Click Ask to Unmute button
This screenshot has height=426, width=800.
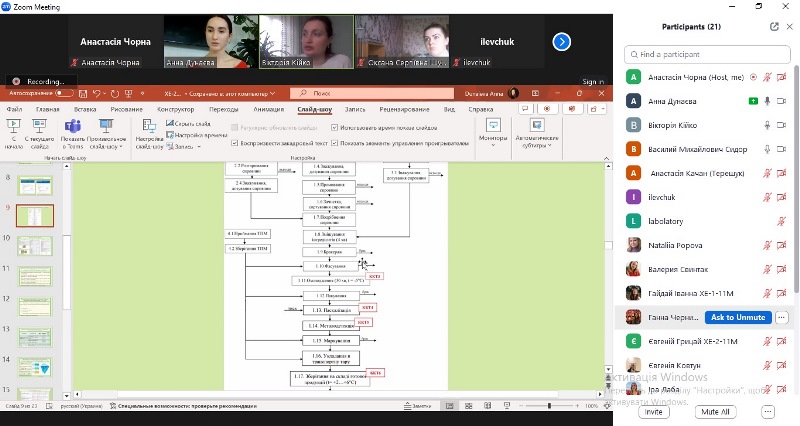click(x=738, y=317)
